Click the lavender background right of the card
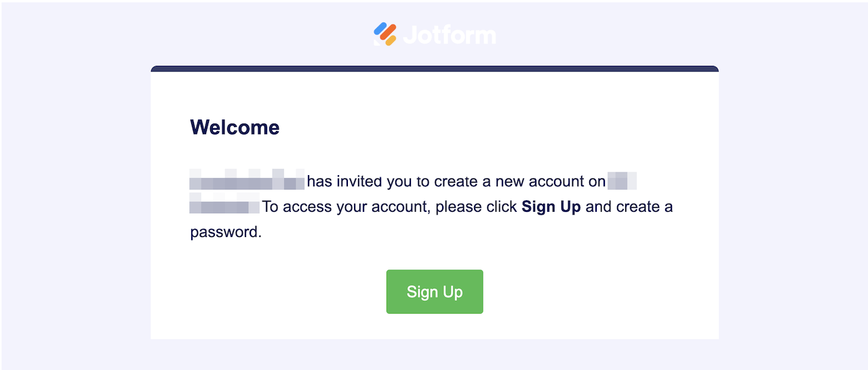Image resolution: width=868 pixels, height=370 pixels. pos(793,204)
